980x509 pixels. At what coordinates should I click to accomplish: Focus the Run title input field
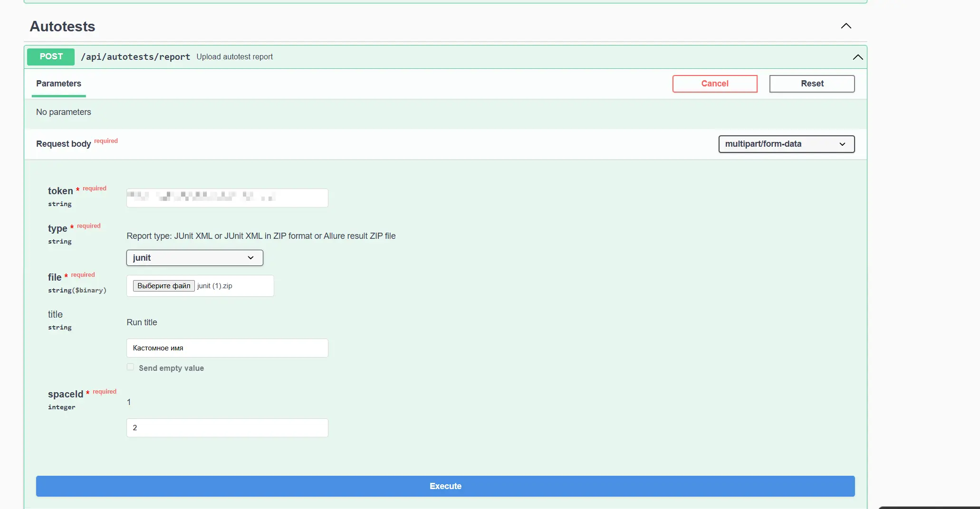(227, 348)
